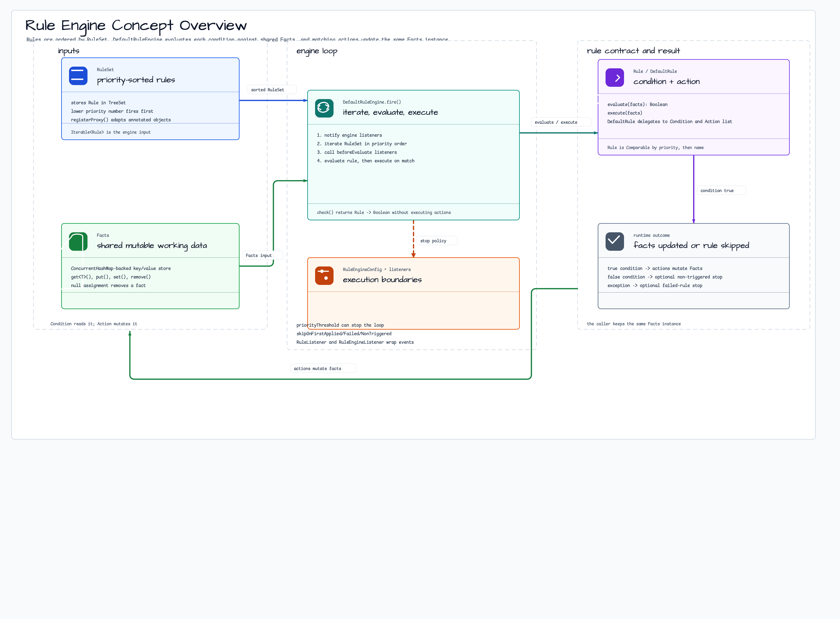Select the 'evaluate / execute' edge label
The height and width of the screenshot is (619, 840).
pyautogui.click(x=561, y=122)
